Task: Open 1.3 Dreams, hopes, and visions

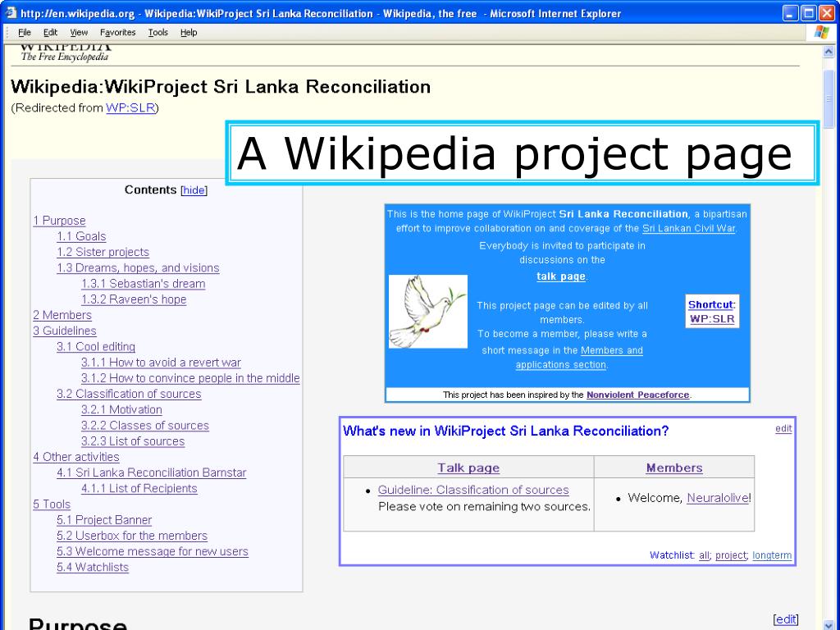Action: (x=138, y=268)
